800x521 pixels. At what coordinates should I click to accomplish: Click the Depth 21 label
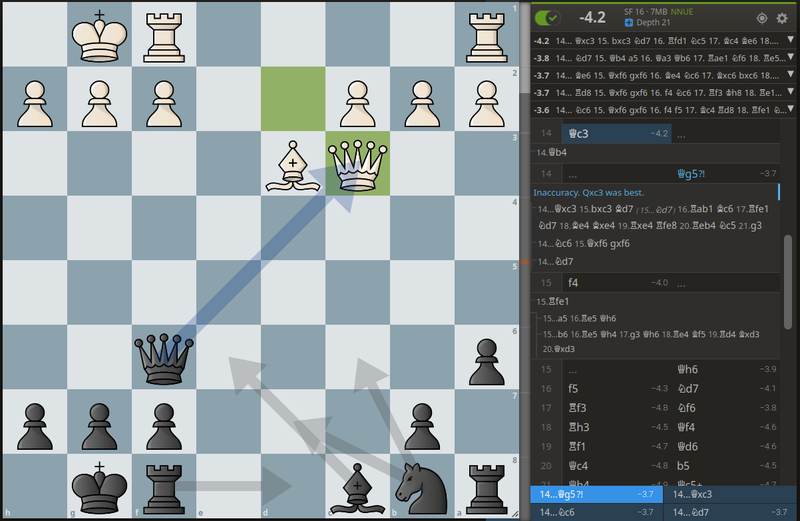(x=653, y=22)
